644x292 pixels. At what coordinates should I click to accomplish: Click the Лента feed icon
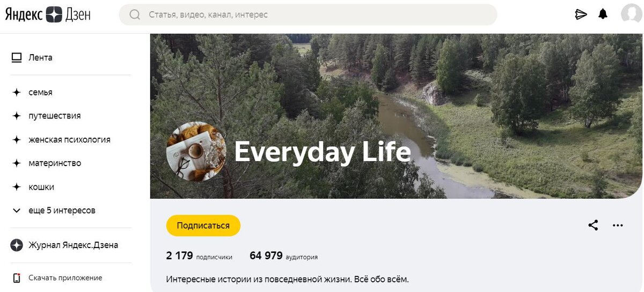click(x=17, y=57)
